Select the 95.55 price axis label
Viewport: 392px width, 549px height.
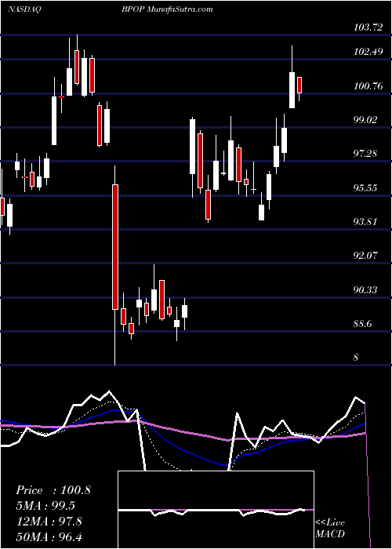[366, 187]
